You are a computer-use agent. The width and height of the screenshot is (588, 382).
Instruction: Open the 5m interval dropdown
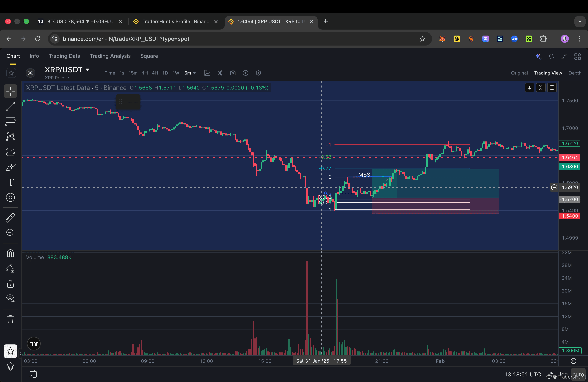coord(190,73)
